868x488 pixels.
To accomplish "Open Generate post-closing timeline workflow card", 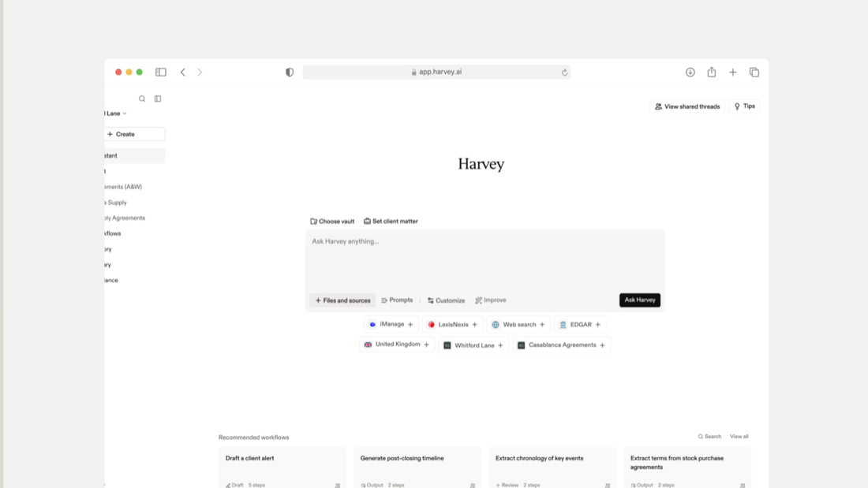I will pyautogui.click(x=417, y=468).
